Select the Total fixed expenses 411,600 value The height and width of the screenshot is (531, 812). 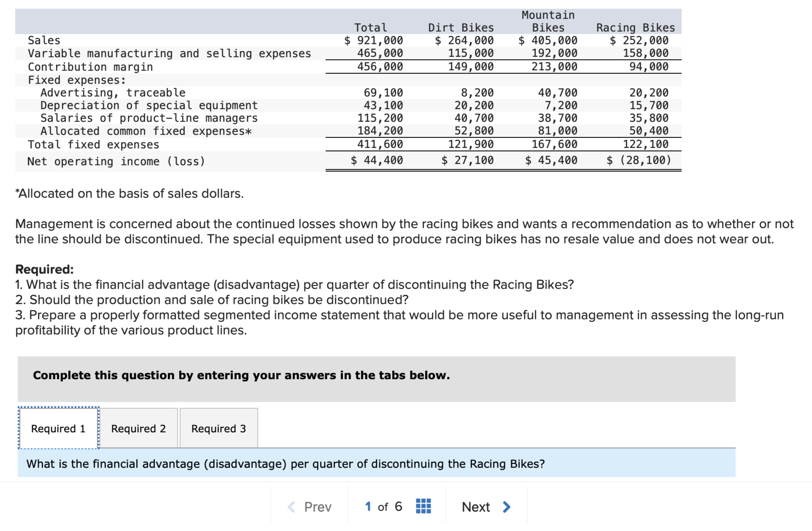(x=380, y=144)
